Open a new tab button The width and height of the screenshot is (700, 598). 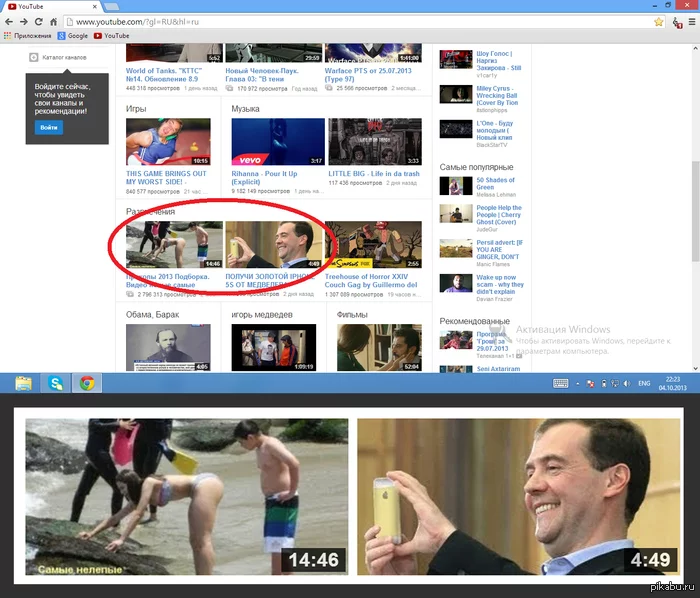pos(112,6)
